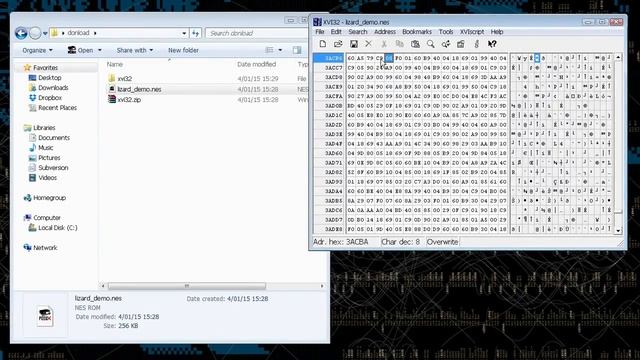Click the Overwrite status bar entry
Screen dimensions: 640x360
coord(442,242)
